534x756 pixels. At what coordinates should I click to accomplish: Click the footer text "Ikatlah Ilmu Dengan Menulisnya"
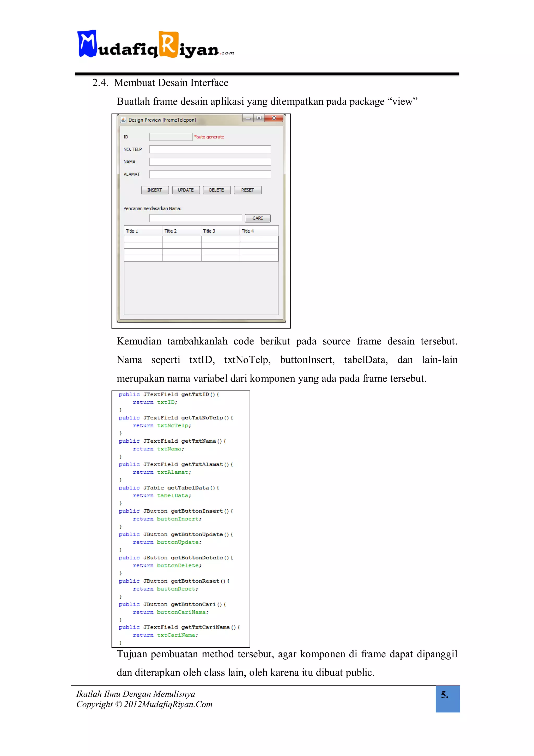click(136, 694)
